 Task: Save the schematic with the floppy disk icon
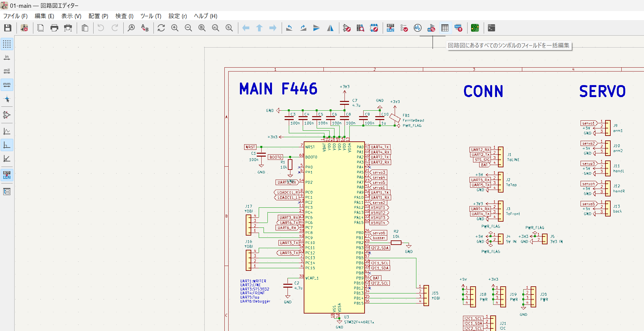(x=8, y=28)
